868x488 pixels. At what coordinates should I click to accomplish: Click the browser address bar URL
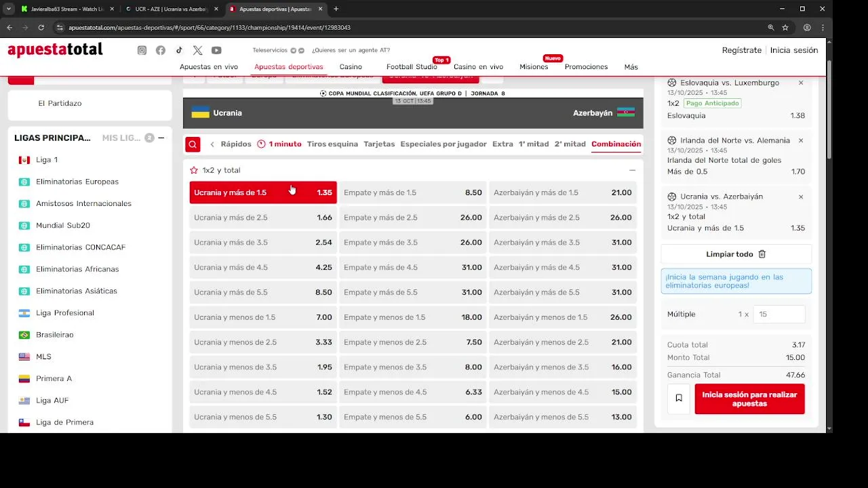coord(210,28)
